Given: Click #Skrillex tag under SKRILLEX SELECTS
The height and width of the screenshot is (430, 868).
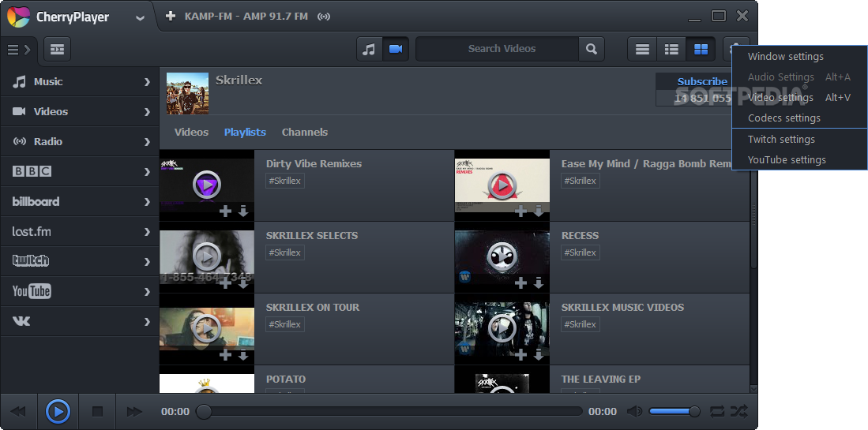Looking at the screenshot, I should [x=285, y=252].
